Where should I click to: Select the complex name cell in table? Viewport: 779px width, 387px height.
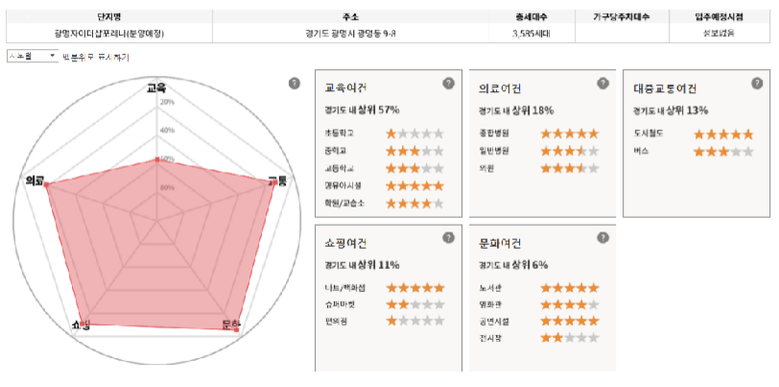(109, 33)
